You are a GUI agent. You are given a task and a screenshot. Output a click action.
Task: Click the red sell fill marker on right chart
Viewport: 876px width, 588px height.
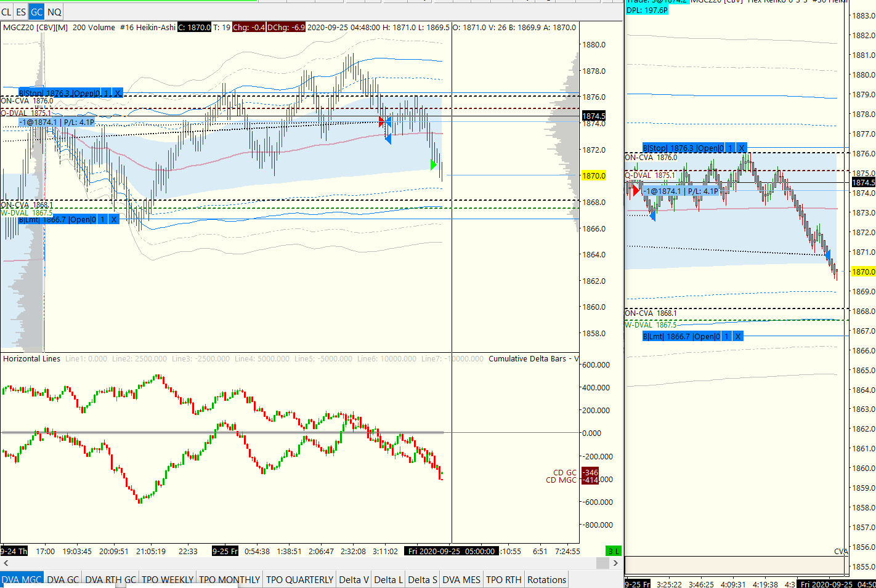coord(636,191)
